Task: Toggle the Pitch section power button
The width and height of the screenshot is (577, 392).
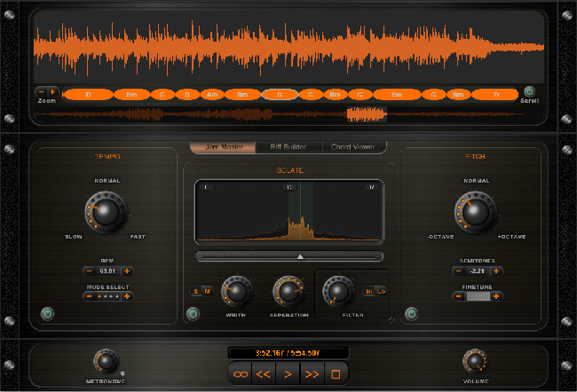Action: (411, 314)
